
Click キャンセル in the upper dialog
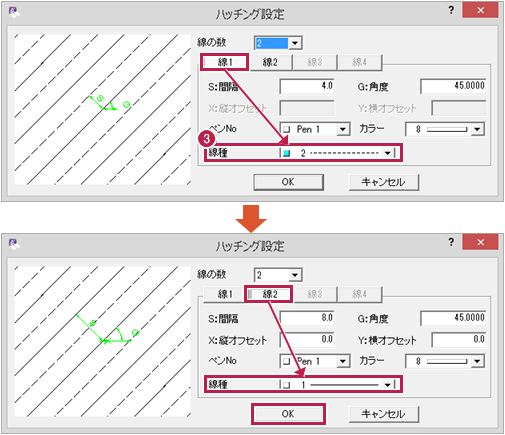point(384,182)
